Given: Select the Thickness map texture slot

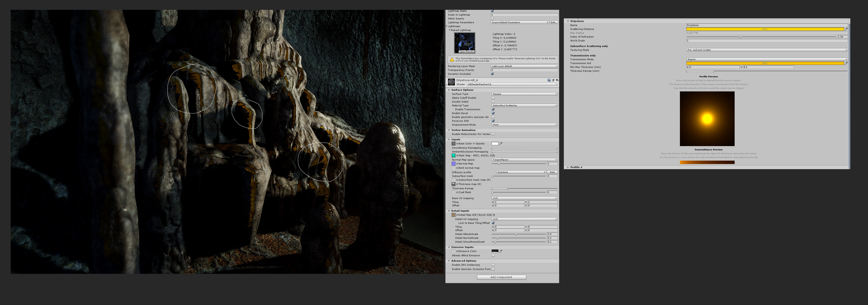Looking at the screenshot, I should pyautogui.click(x=453, y=184).
